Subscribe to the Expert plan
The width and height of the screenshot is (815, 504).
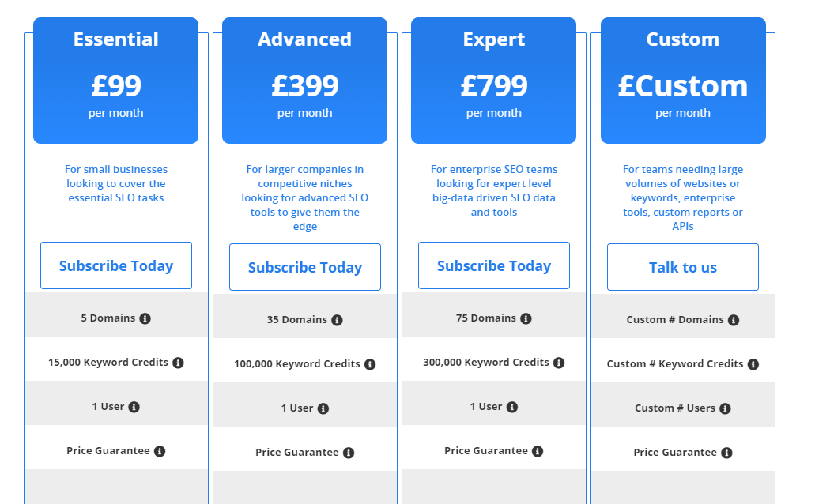pyautogui.click(x=493, y=265)
